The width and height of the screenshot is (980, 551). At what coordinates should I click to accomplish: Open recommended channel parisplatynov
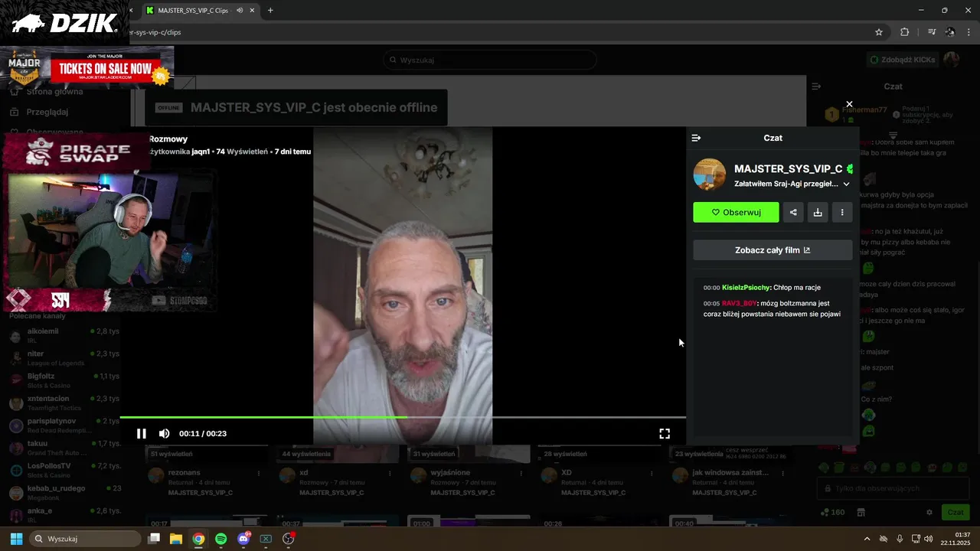coord(64,425)
